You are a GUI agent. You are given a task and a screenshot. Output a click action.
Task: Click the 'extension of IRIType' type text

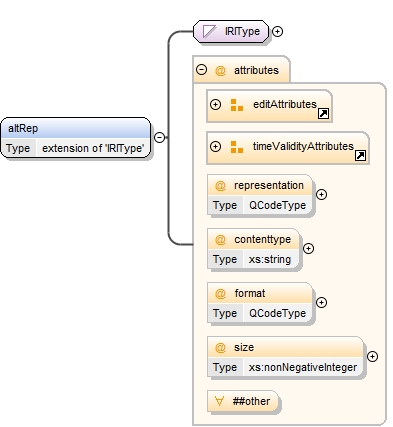click(93, 148)
